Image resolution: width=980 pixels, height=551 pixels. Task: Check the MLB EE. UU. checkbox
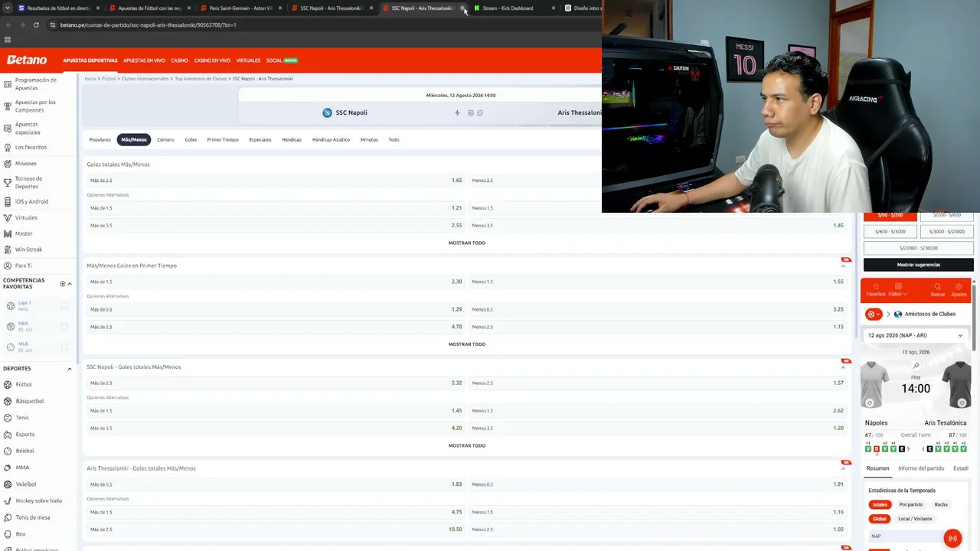(64, 347)
